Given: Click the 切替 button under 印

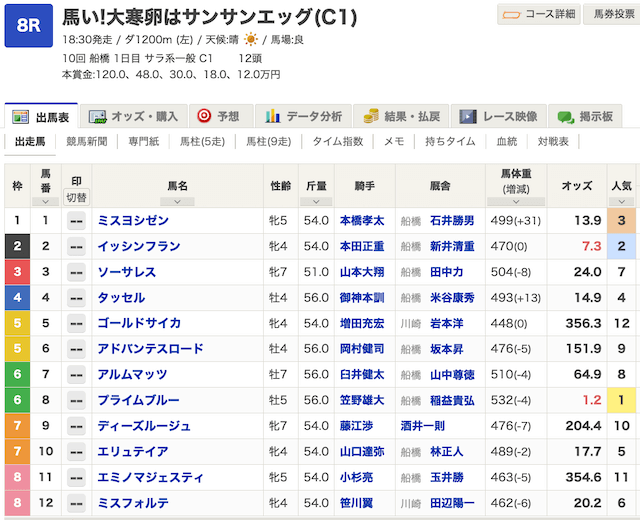Looking at the screenshot, I should point(76,197).
